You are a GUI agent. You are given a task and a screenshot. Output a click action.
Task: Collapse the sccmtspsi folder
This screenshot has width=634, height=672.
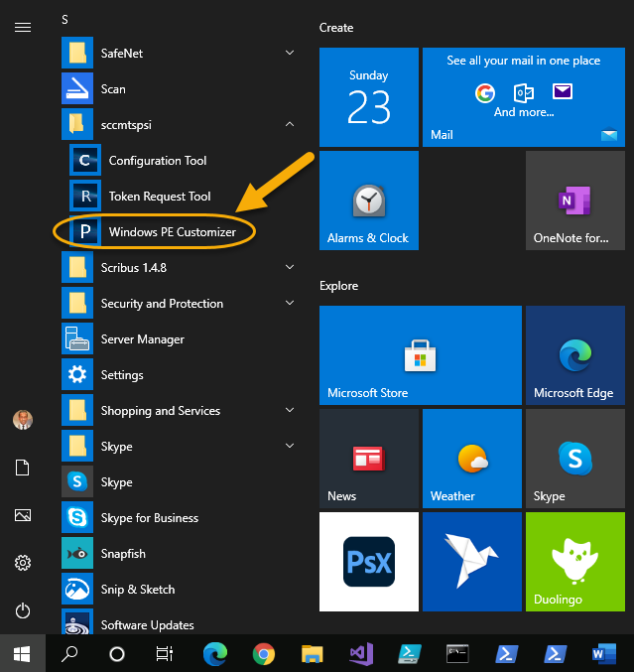click(290, 125)
